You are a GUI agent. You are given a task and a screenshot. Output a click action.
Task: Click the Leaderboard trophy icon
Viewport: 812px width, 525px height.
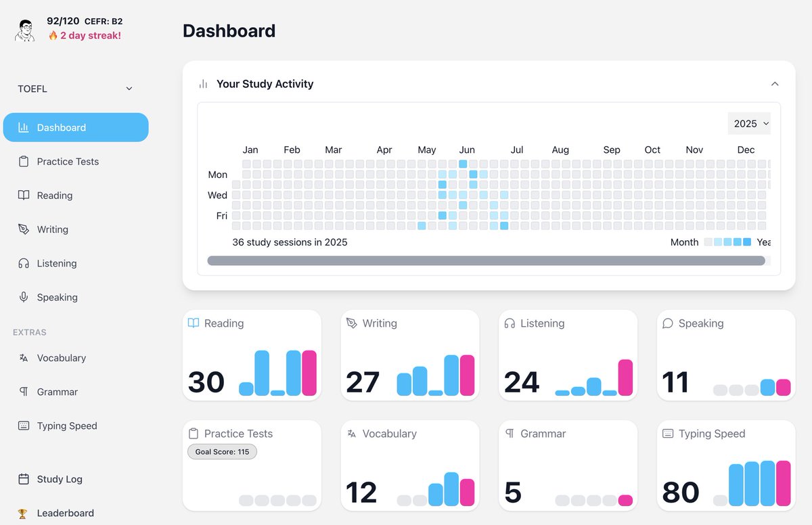23,513
